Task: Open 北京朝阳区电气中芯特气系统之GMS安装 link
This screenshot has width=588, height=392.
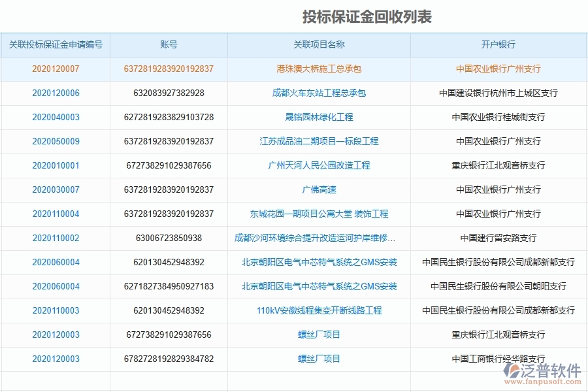Action: point(318,262)
